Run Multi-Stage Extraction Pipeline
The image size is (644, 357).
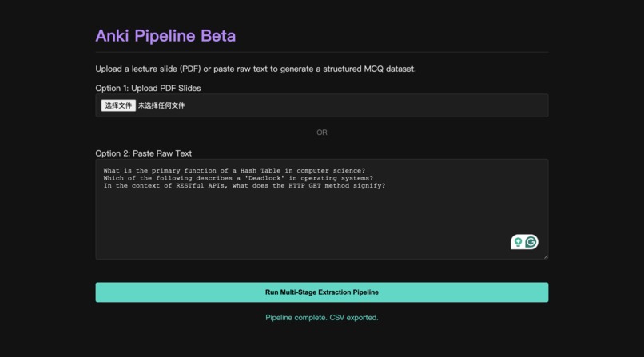click(x=321, y=292)
